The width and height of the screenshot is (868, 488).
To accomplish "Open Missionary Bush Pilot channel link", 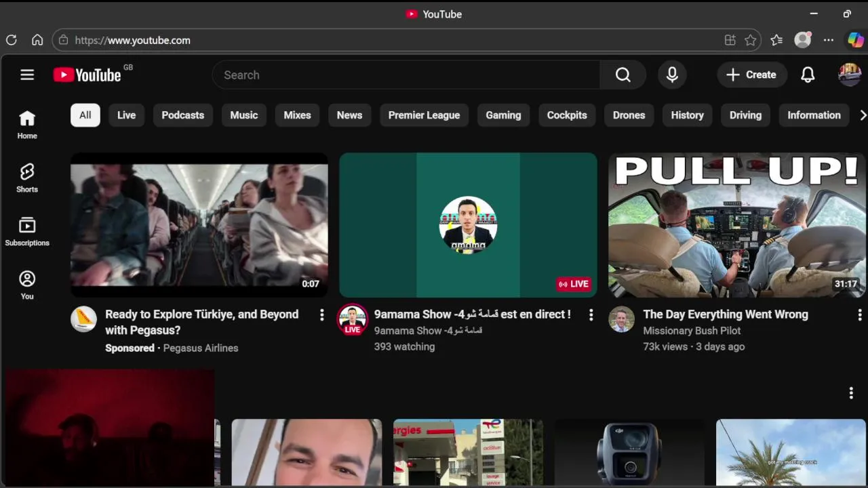I will [692, 331].
